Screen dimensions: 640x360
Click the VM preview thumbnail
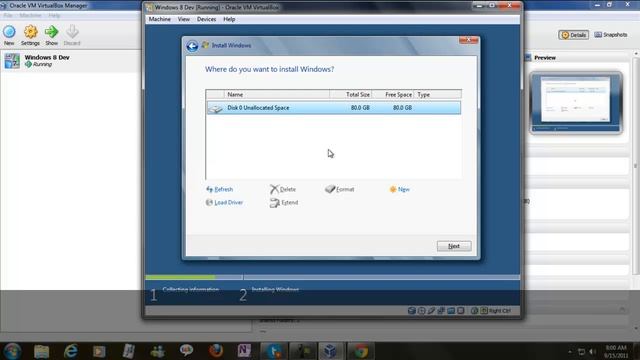[576, 102]
